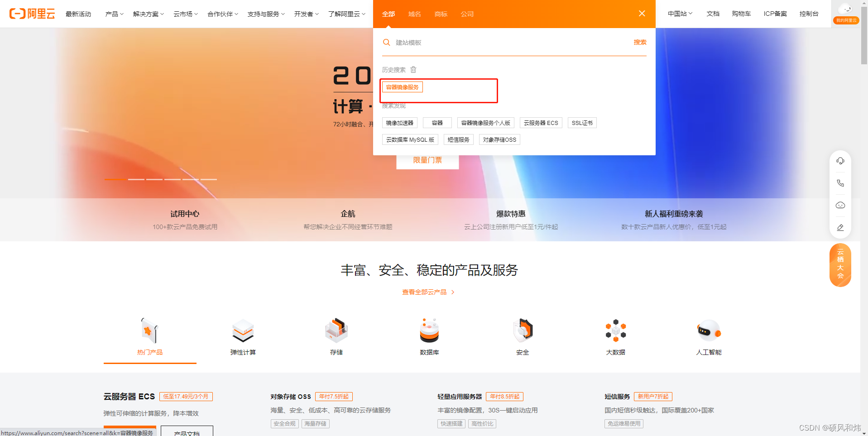Click the search input field
This screenshot has width=868, height=436.
point(512,43)
